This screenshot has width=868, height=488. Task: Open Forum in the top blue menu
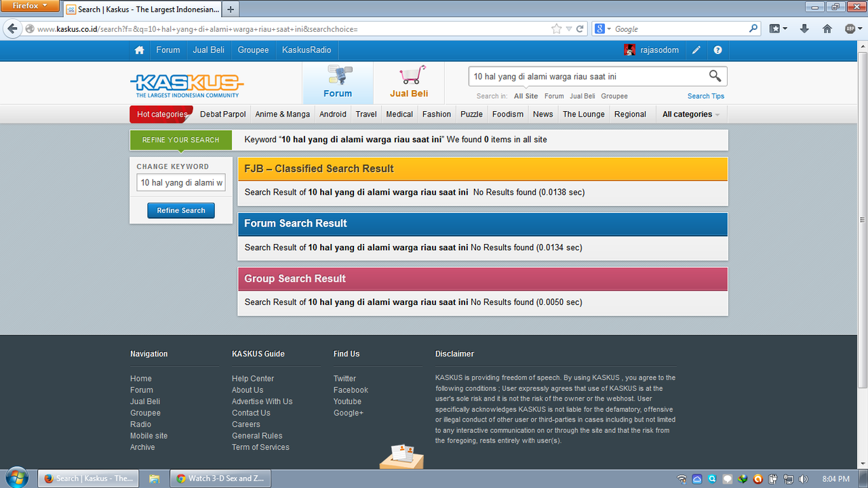[x=168, y=50]
